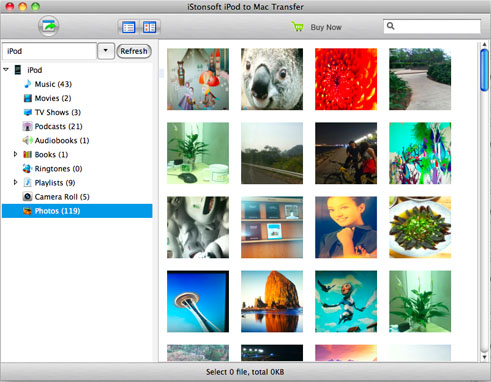Select the koala photo thumbnail

(272, 79)
